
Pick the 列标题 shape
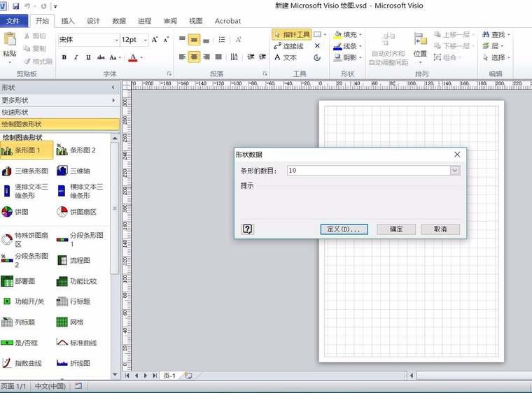18,322
